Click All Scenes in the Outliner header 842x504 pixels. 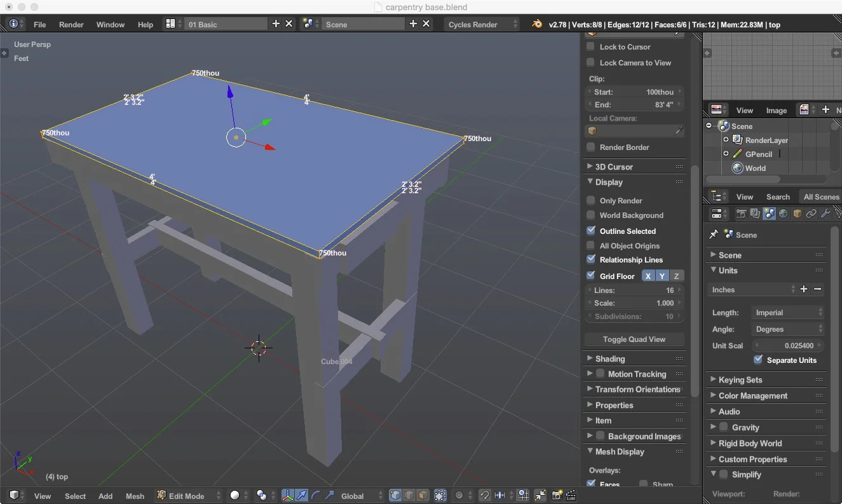pyautogui.click(x=820, y=196)
